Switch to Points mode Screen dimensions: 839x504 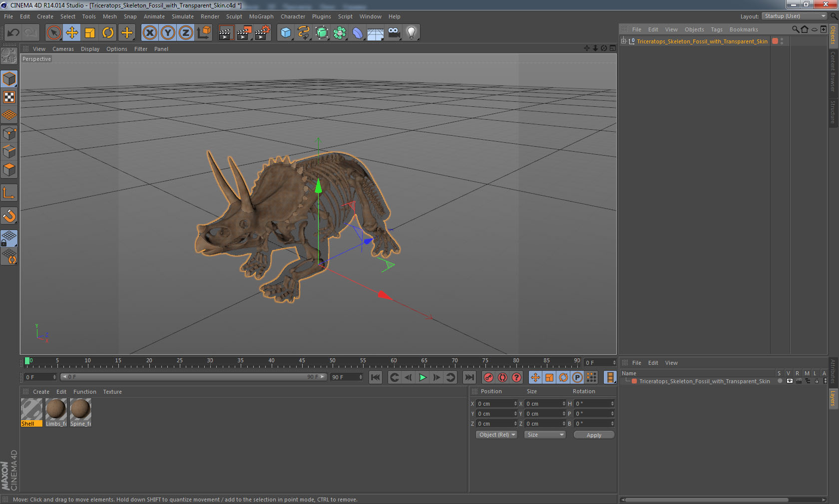click(9, 133)
